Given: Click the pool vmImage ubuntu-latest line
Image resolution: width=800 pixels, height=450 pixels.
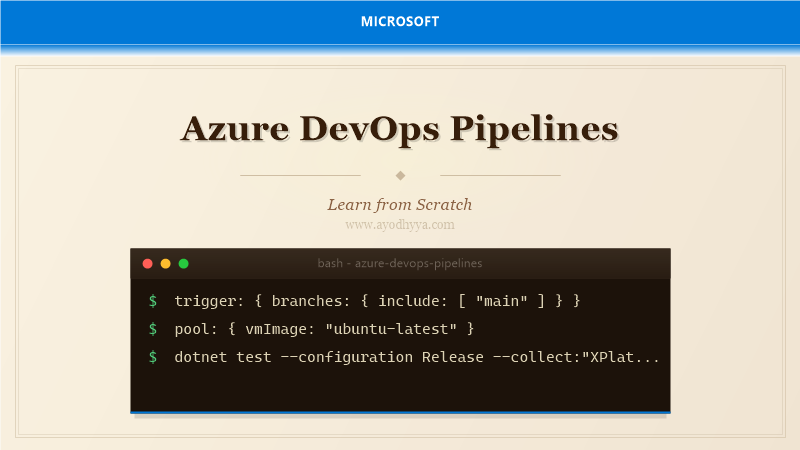Looking at the screenshot, I should click(324, 329).
